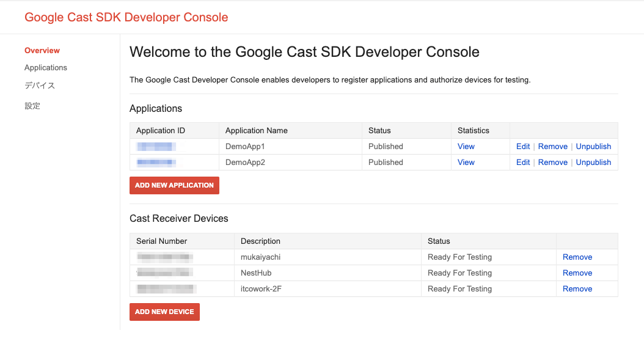Edit the DemoApp1 application
This screenshot has height=341, width=644.
523,146
